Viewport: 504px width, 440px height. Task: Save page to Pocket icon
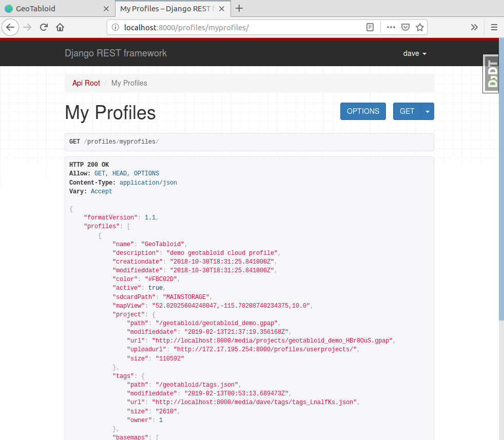click(405, 27)
